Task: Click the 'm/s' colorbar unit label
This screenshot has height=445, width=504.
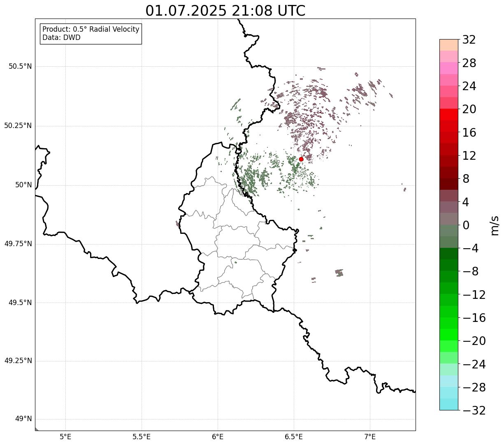Action: (x=495, y=225)
